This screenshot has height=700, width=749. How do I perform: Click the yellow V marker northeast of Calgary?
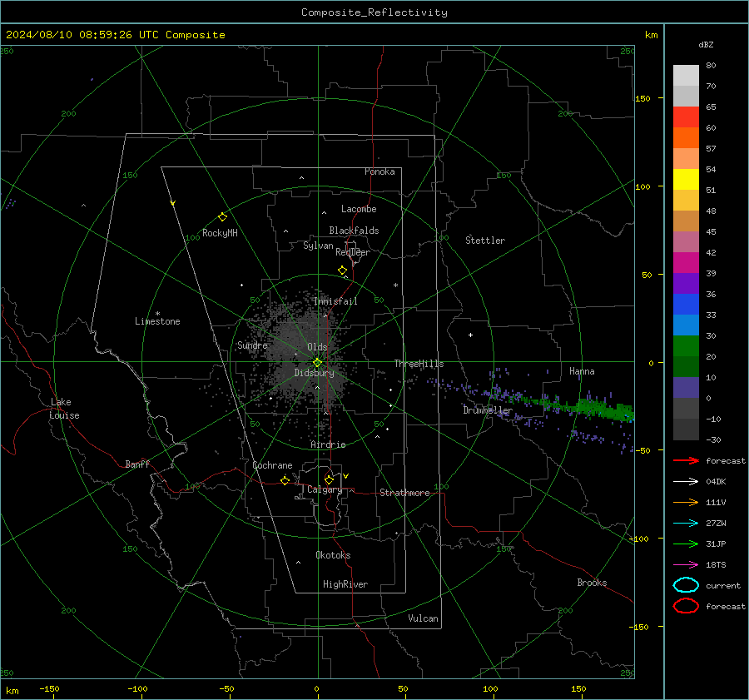pos(346,476)
